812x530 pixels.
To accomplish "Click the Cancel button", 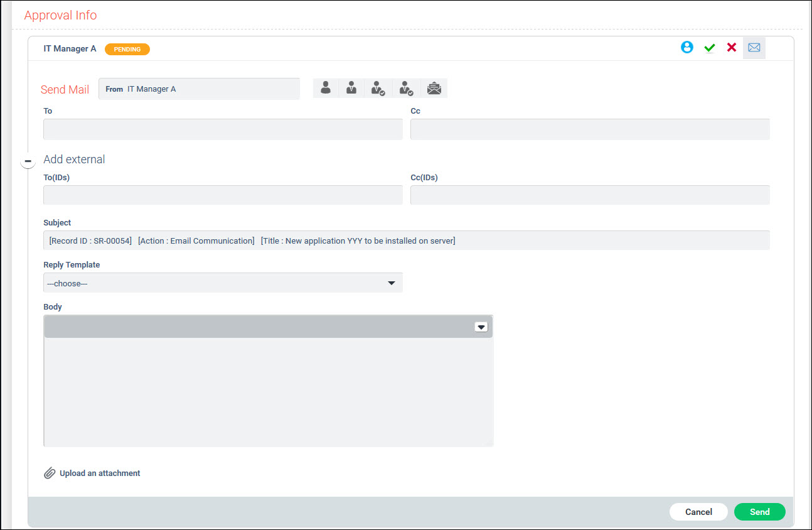I will pos(698,512).
